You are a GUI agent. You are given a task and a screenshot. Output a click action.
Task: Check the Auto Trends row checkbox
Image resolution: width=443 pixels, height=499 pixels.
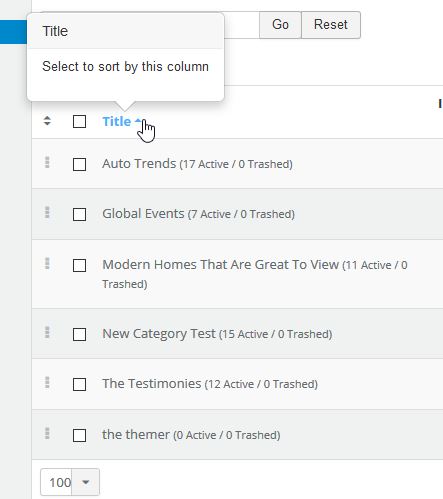coord(79,164)
